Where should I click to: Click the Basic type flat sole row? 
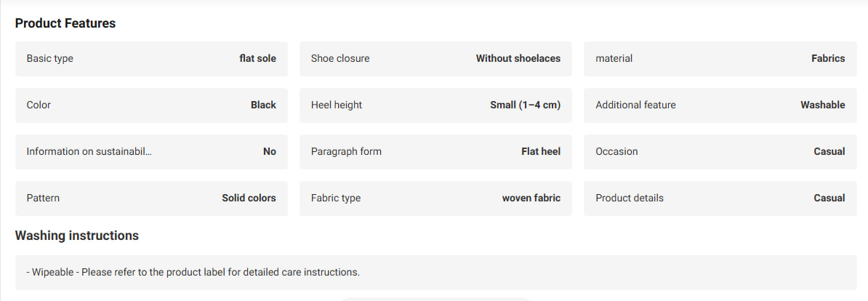[151, 59]
